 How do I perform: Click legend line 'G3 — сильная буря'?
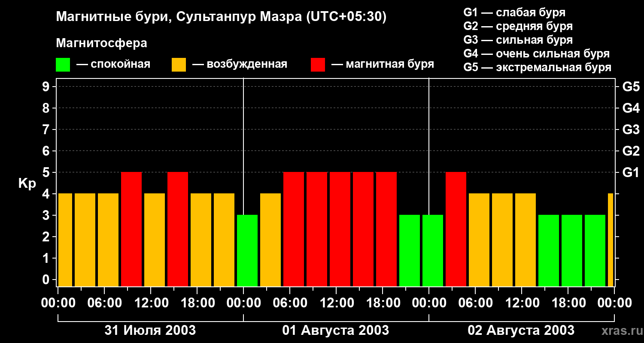click(x=518, y=40)
